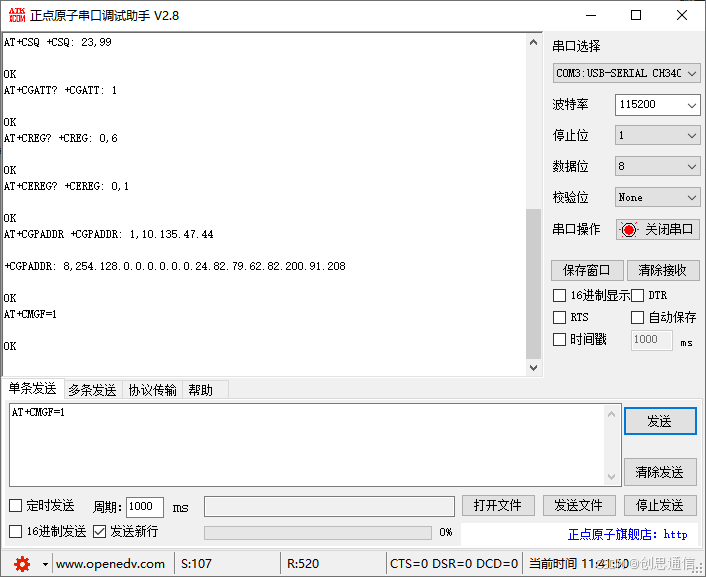Open the 校验位 None parity dropdown
Screen dimensions: 706x577
(657, 197)
